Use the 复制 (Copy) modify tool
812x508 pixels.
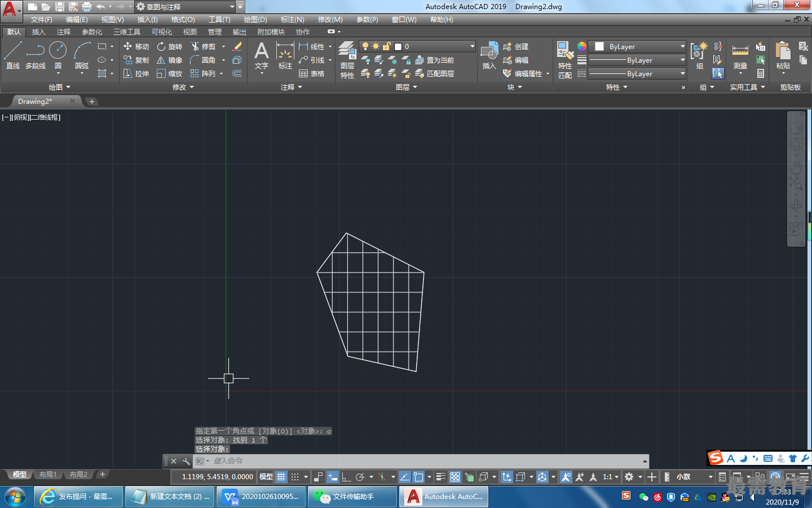136,60
